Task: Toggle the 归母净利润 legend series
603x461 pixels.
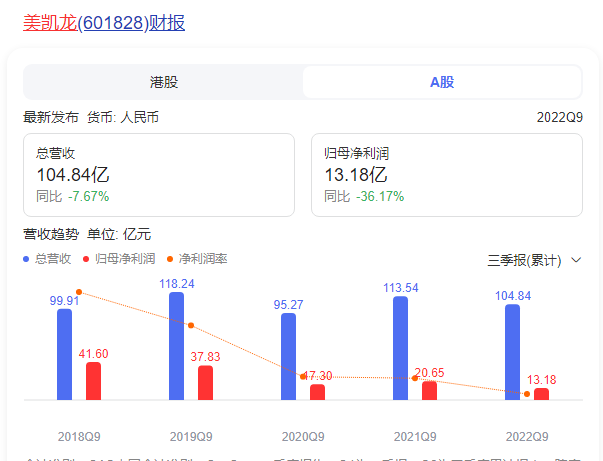Action: [124, 259]
